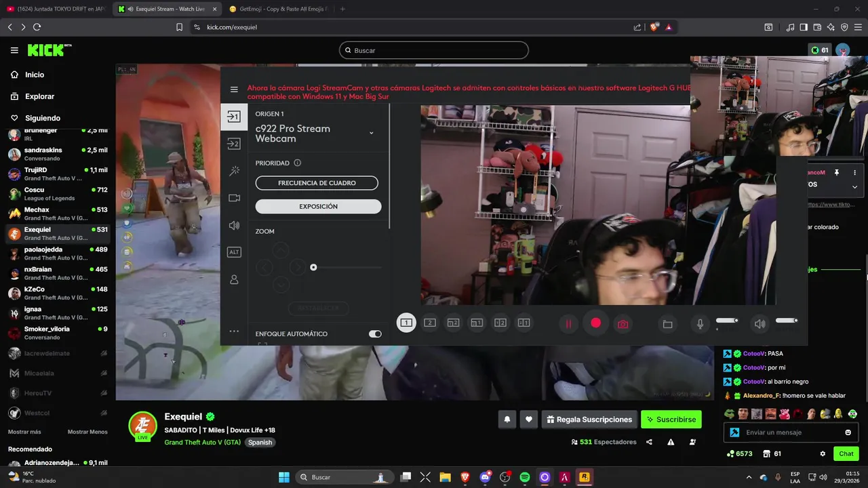The image size is (868, 488).
Task: Click the zoom slider handle
Action: click(313, 267)
